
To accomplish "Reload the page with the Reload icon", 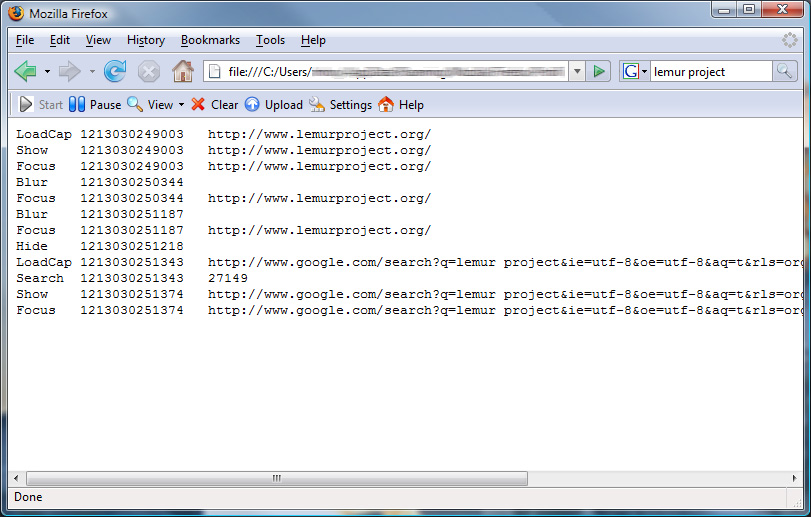I will point(115,71).
